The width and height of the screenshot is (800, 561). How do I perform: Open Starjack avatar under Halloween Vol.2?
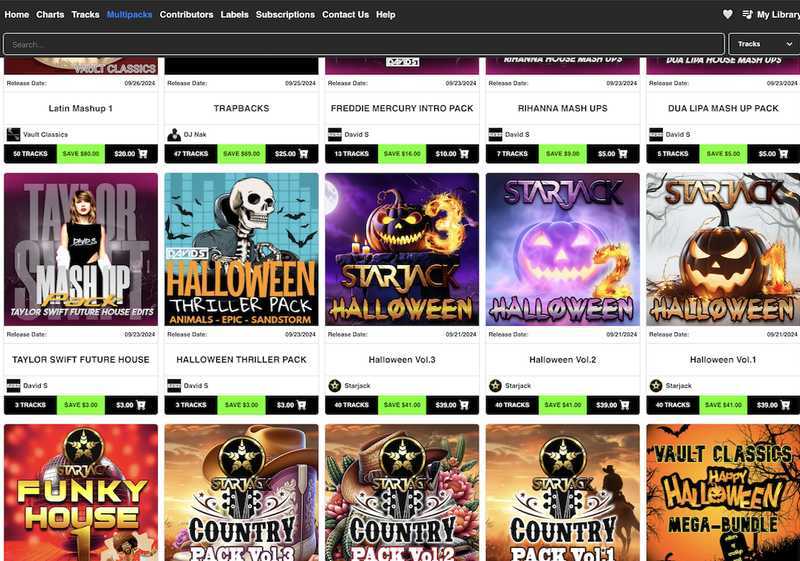tap(495, 386)
